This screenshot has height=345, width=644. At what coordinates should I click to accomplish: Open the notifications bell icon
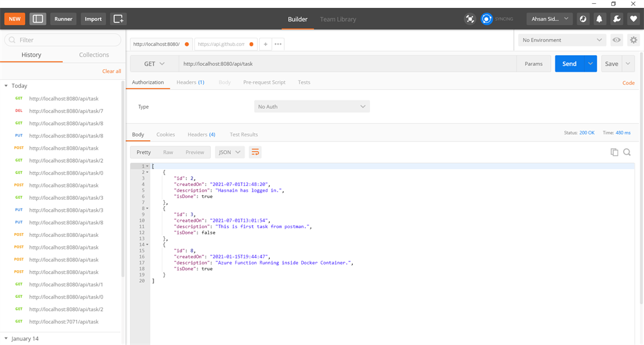600,19
